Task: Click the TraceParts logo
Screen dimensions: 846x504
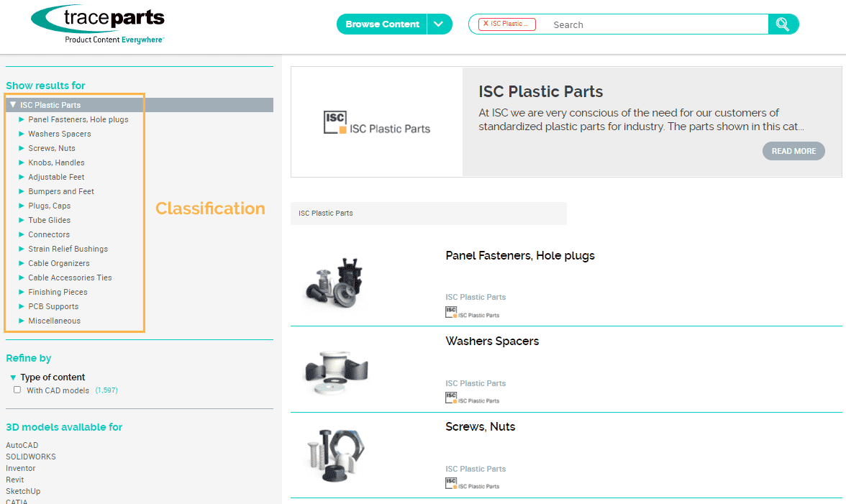Action: 99,25
